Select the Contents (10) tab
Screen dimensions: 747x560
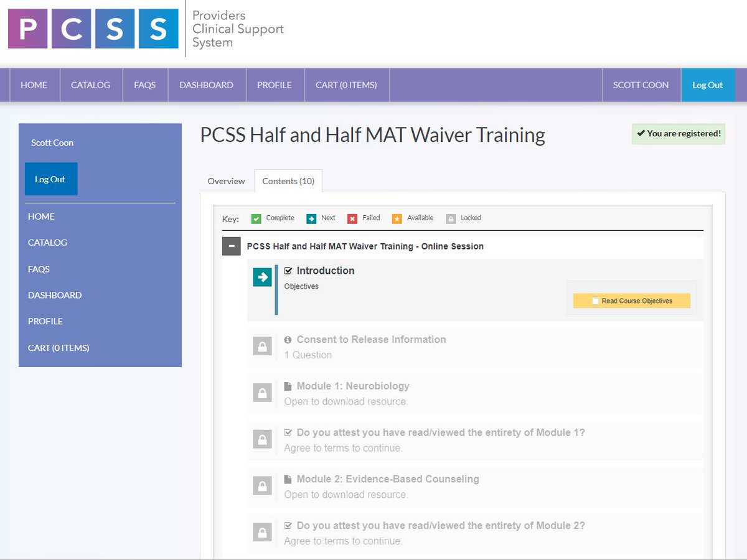[288, 181]
